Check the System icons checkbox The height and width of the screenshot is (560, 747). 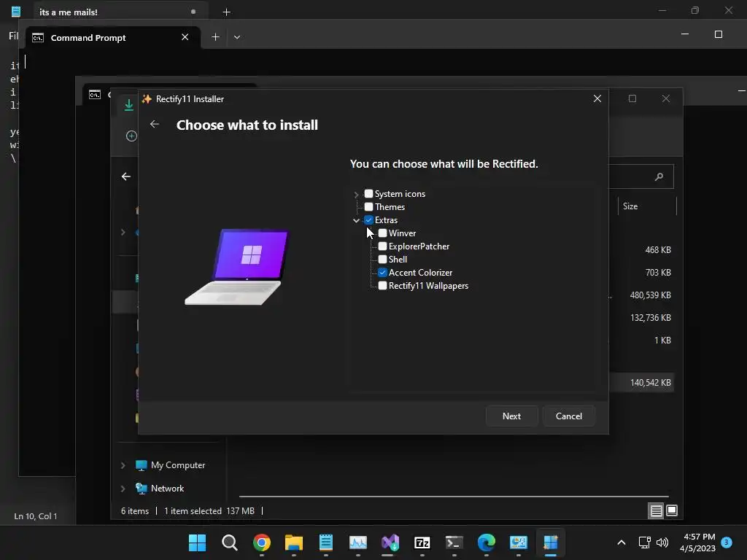click(x=368, y=194)
